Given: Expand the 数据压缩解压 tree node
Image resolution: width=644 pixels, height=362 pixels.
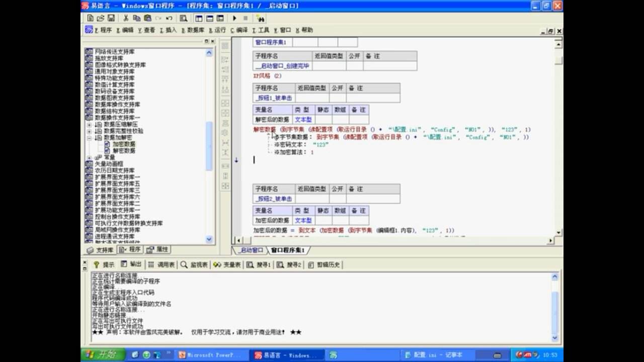Looking at the screenshot, I should [x=90, y=124].
